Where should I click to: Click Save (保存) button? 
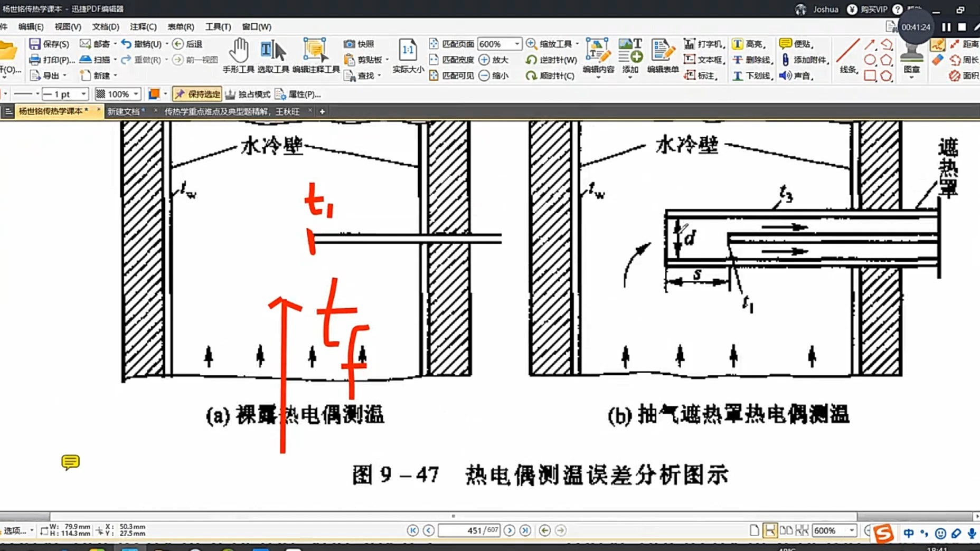coord(49,44)
